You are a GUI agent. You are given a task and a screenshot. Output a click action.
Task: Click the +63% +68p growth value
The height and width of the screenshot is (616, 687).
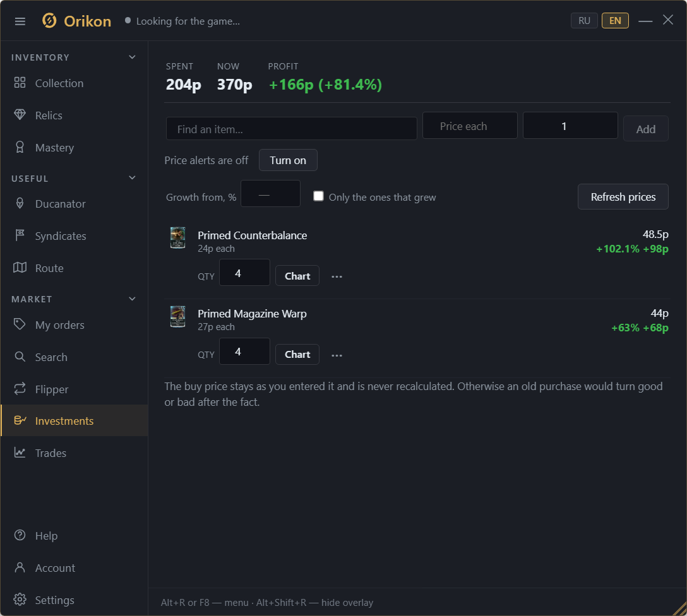click(x=640, y=328)
